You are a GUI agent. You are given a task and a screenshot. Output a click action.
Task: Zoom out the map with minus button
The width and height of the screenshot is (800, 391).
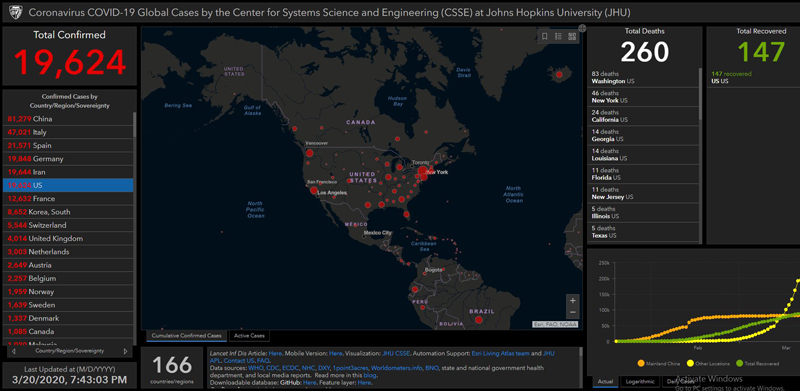click(x=572, y=312)
